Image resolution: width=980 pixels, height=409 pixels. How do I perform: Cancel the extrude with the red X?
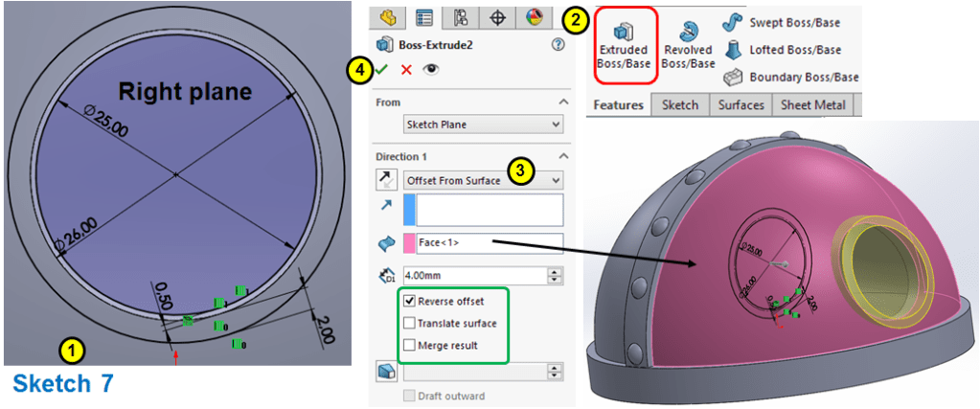(405, 70)
